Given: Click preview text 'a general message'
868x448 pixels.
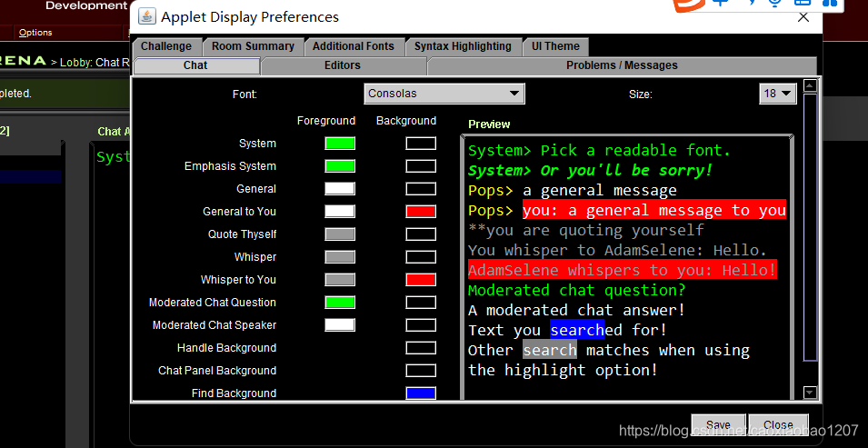Looking at the screenshot, I should [600, 191].
